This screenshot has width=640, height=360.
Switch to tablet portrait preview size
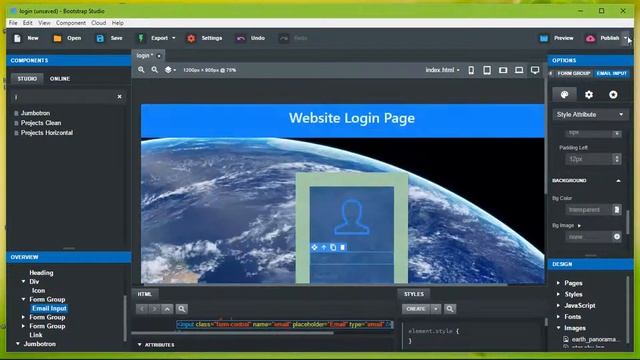(x=487, y=70)
